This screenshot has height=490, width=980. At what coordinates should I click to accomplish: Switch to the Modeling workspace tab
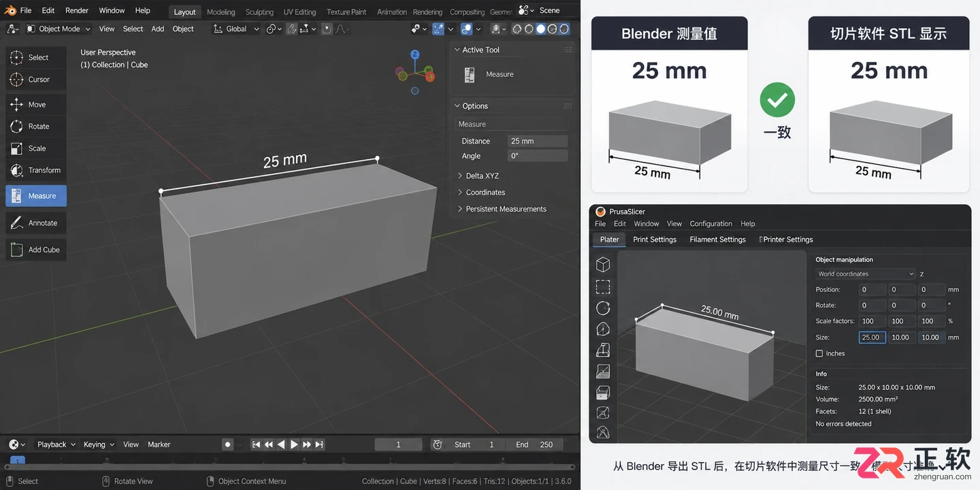click(220, 12)
